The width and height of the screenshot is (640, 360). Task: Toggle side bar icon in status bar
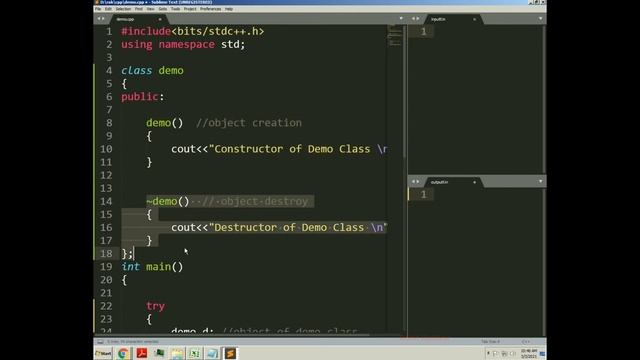click(x=100, y=342)
